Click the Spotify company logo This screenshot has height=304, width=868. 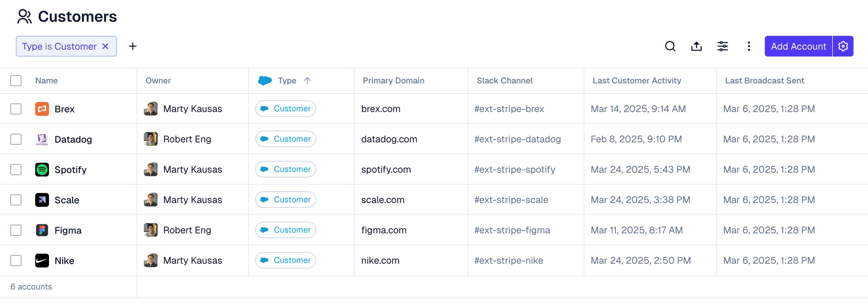42,170
